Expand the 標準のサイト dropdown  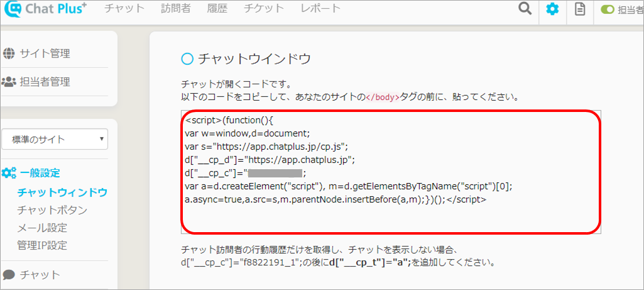(x=55, y=139)
